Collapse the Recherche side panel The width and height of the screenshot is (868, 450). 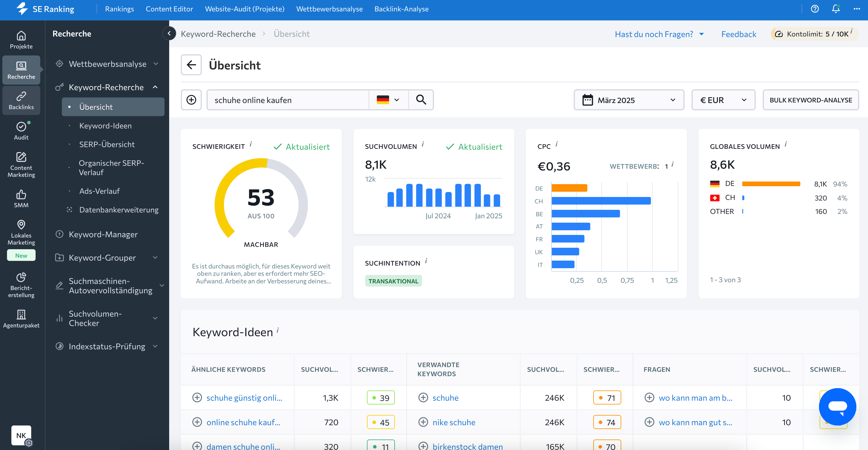(x=169, y=33)
